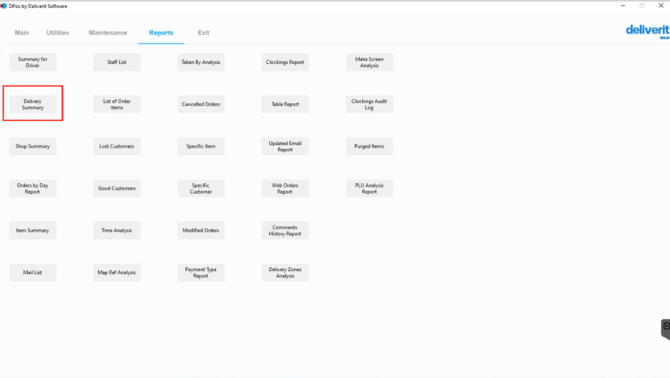View the Cancelled Orders report
Image resolution: width=670 pixels, height=378 pixels.
(201, 104)
